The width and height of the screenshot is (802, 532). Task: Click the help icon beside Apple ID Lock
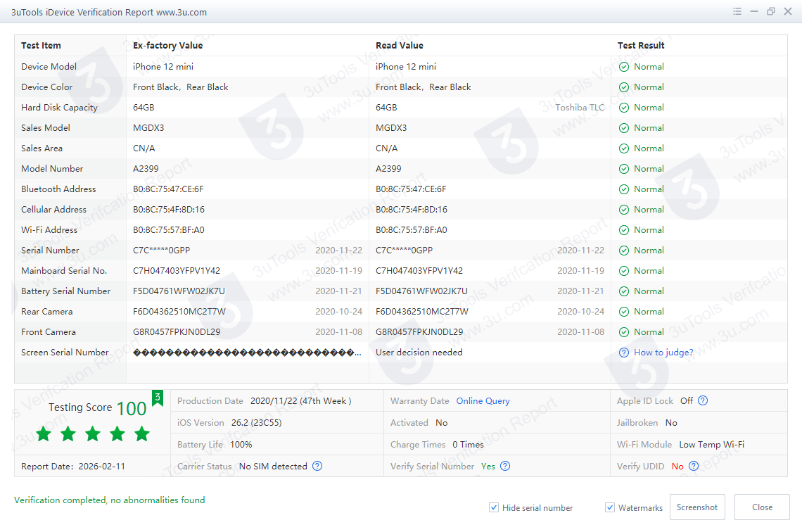(x=703, y=401)
